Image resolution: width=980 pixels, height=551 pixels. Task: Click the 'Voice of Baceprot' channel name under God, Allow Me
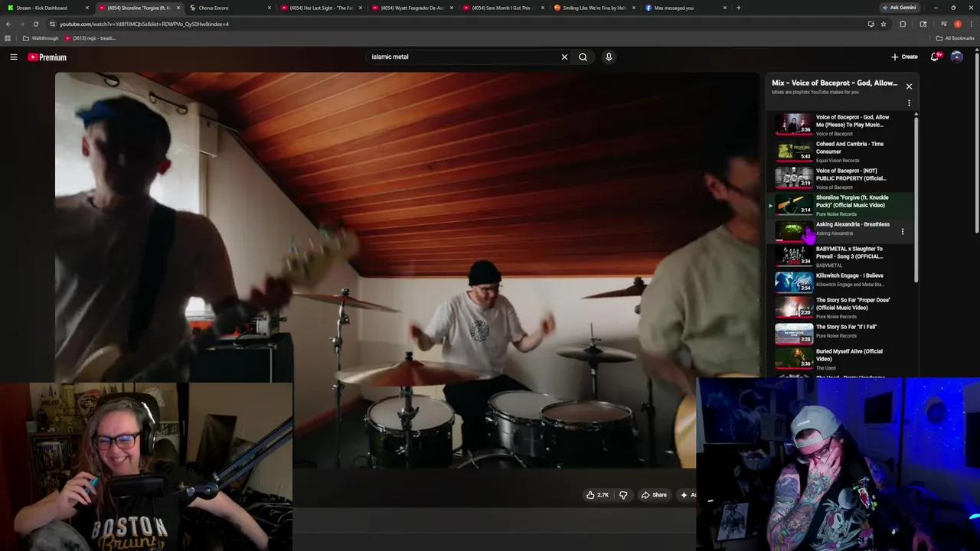click(x=834, y=134)
